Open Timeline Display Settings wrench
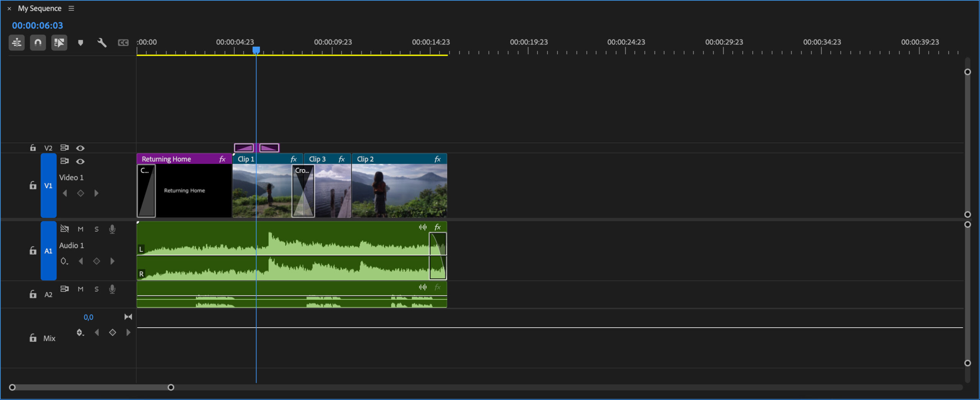Screen dimensions: 980x400 (102, 42)
